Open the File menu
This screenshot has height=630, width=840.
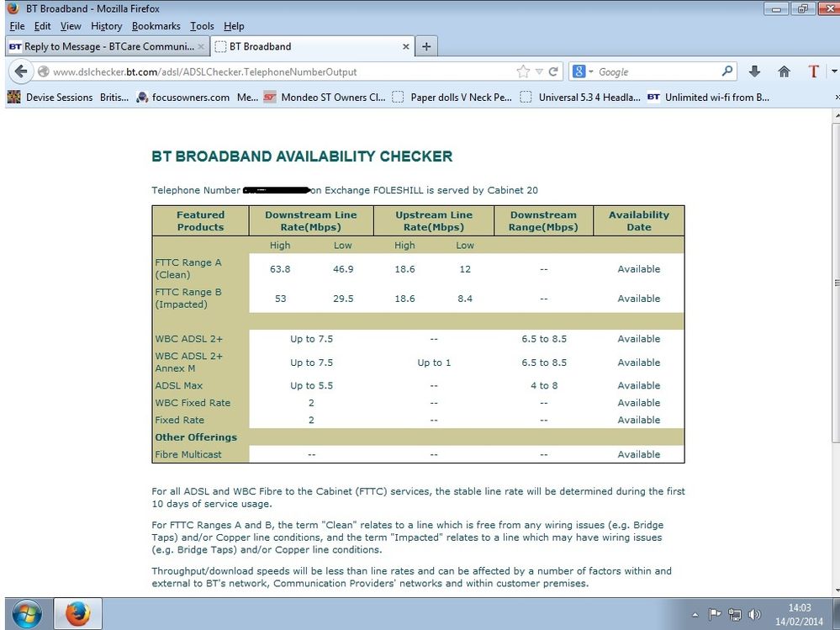click(x=17, y=26)
